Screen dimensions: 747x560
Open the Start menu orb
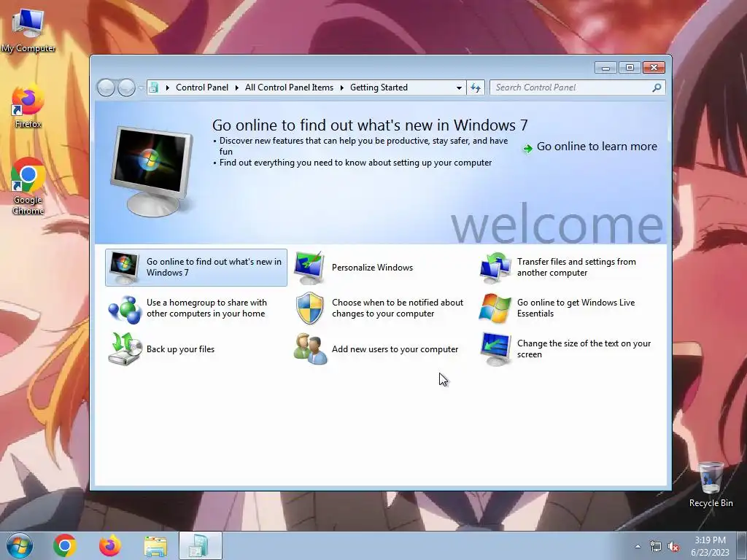click(20, 545)
